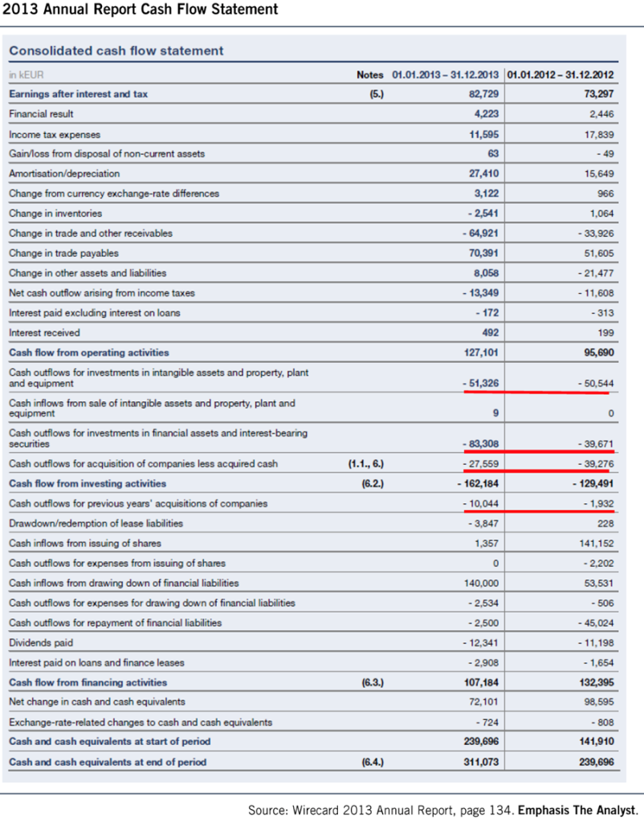Click the 141,152 share issue inflow value
Viewport: 644px width, 822px height.
597,544
